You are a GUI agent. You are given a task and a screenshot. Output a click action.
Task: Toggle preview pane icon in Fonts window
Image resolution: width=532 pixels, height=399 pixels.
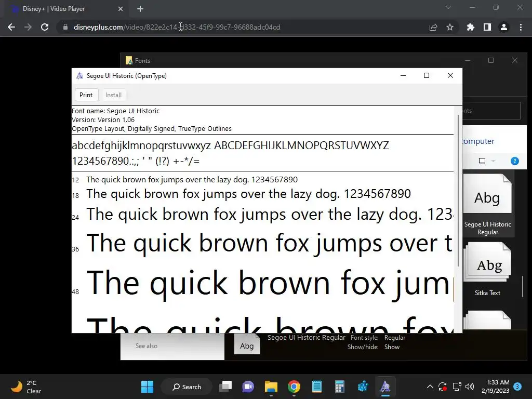click(x=482, y=161)
